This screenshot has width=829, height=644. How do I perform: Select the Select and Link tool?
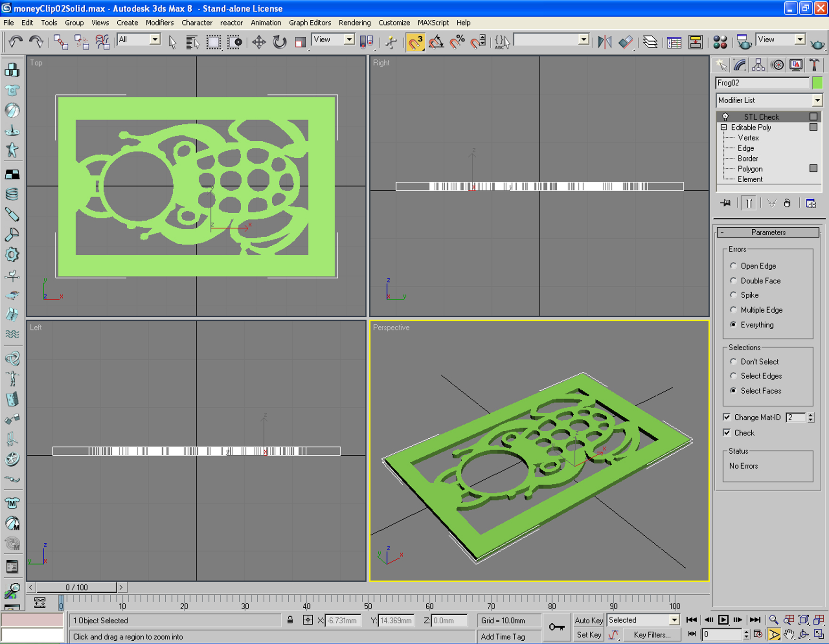[60, 42]
